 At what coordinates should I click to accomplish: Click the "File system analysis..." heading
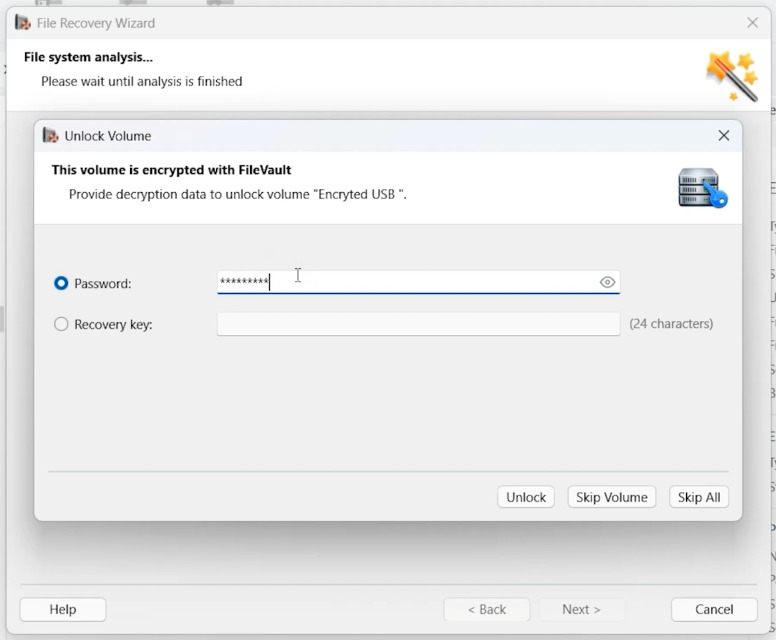pyautogui.click(x=88, y=57)
